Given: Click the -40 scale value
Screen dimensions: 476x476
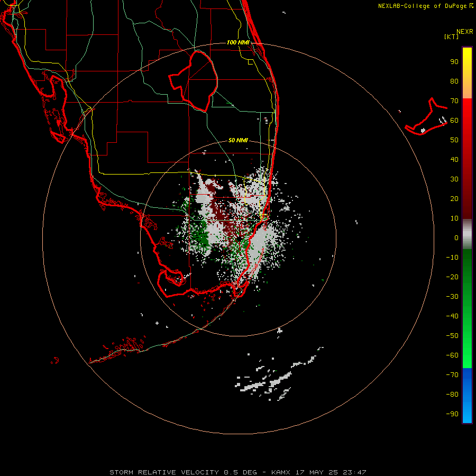Looking at the screenshot, I should (x=452, y=316).
